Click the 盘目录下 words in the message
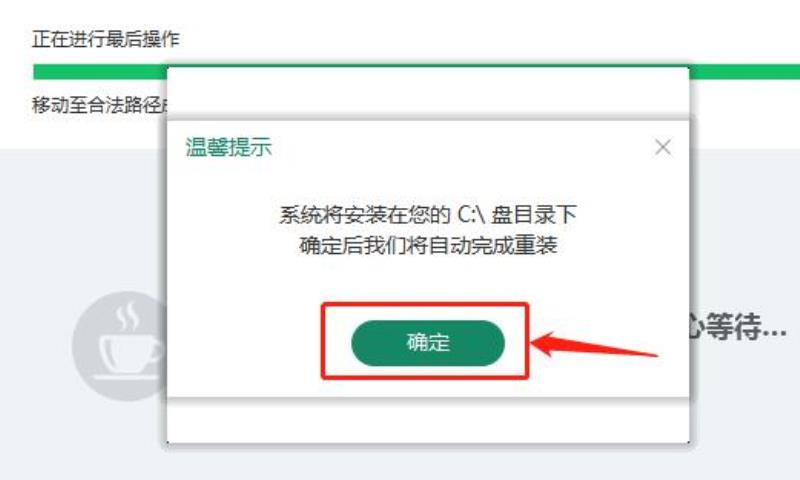Viewport: 800px width, 480px height. click(x=534, y=215)
